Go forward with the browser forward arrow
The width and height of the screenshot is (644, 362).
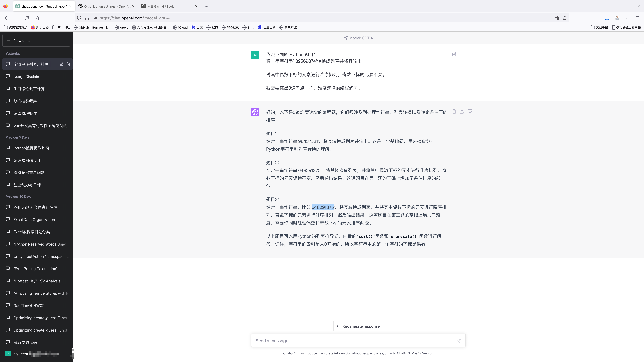tap(17, 18)
